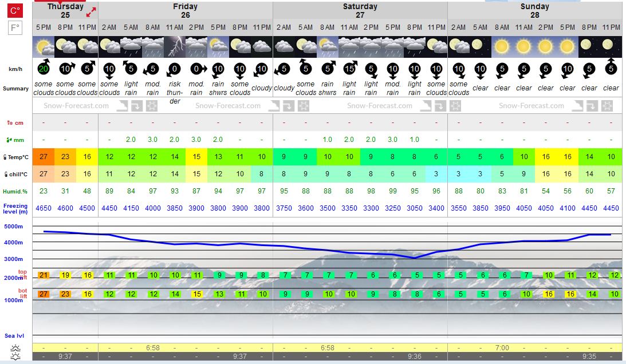The width and height of the screenshot is (626, 364).
Task: Click the Freezing level (m) row label
Action: click(15, 208)
